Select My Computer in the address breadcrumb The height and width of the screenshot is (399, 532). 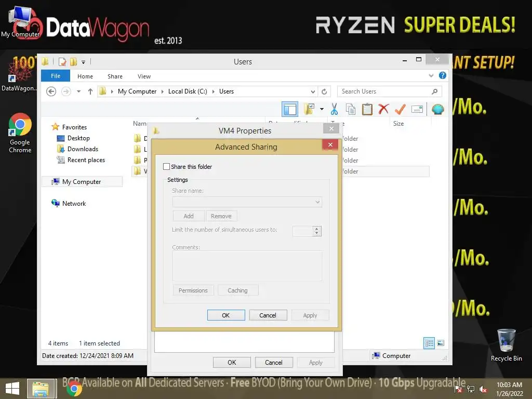pos(137,91)
